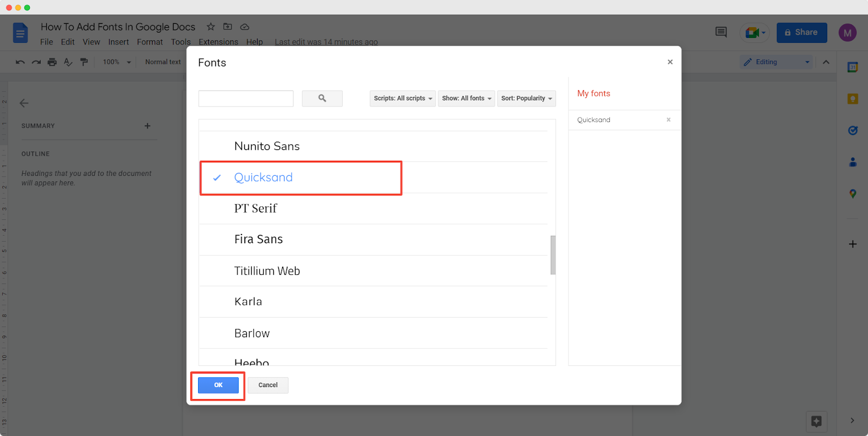Open the Editing mode dropdown
868x436 pixels.
(776, 62)
